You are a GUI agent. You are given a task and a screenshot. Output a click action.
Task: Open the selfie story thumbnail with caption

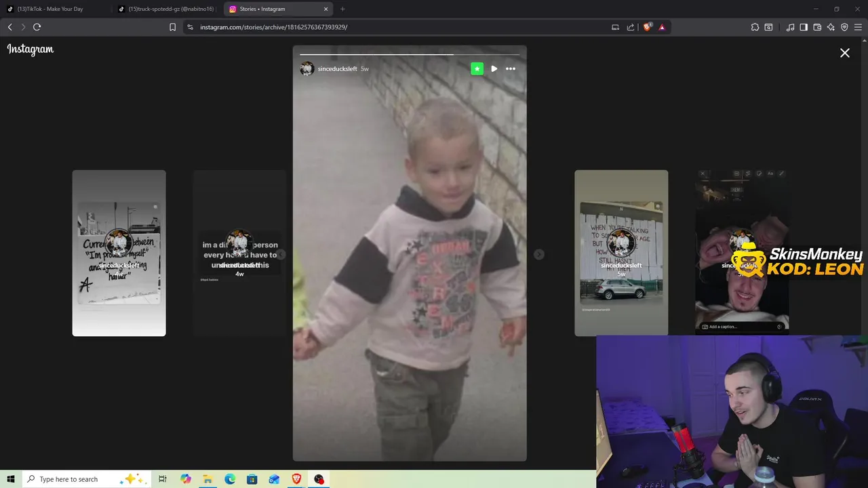point(742,253)
